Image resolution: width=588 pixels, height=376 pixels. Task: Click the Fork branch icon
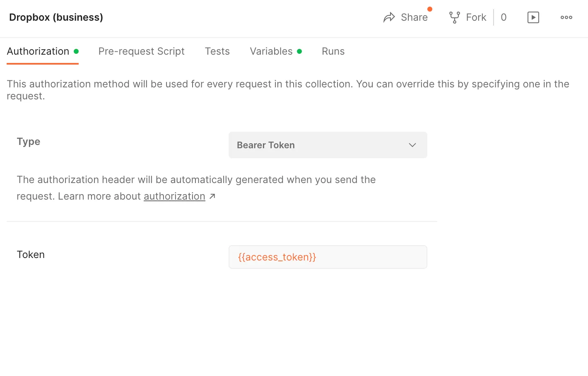tap(455, 17)
